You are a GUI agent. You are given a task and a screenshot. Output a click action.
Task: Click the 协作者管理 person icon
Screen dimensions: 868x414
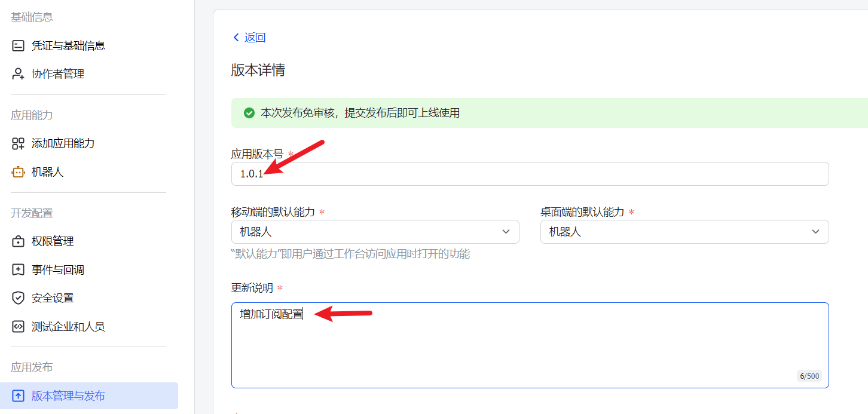[18, 74]
